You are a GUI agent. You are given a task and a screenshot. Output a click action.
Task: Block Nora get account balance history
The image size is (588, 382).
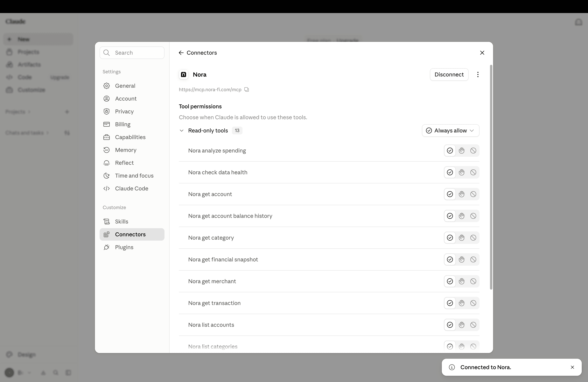[473, 216]
